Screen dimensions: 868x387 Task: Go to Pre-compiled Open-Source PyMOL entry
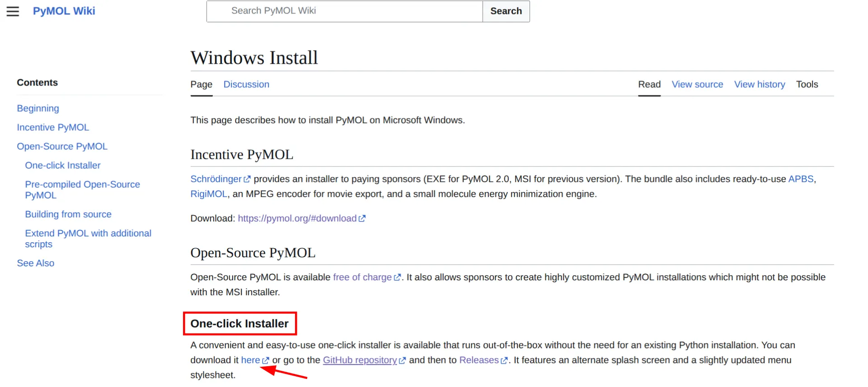tap(83, 190)
